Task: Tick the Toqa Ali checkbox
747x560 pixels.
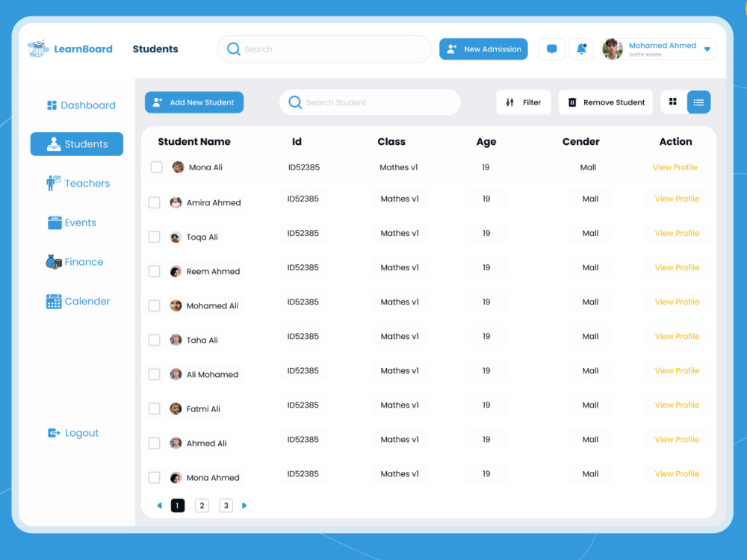Action: [x=155, y=237]
